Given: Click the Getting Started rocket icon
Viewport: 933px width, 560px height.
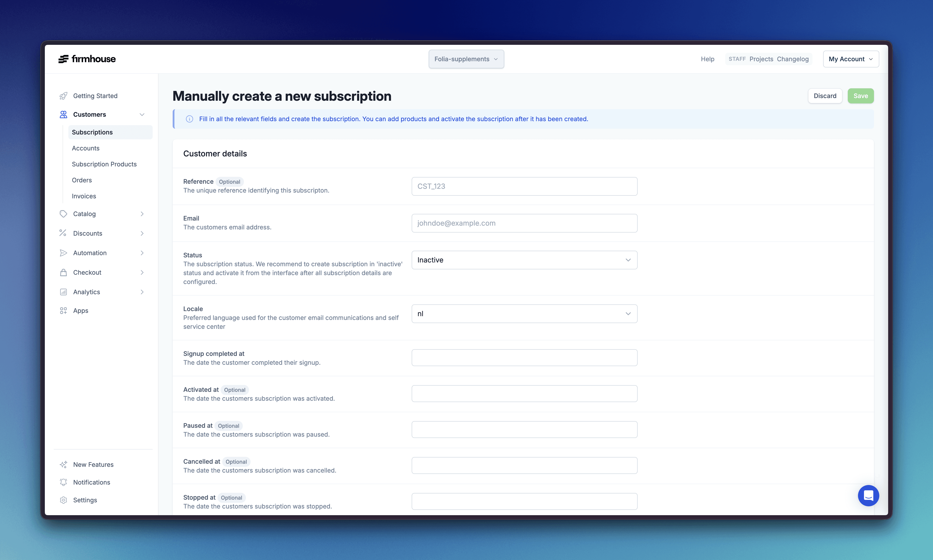Looking at the screenshot, I should click(x=63, y=96).
